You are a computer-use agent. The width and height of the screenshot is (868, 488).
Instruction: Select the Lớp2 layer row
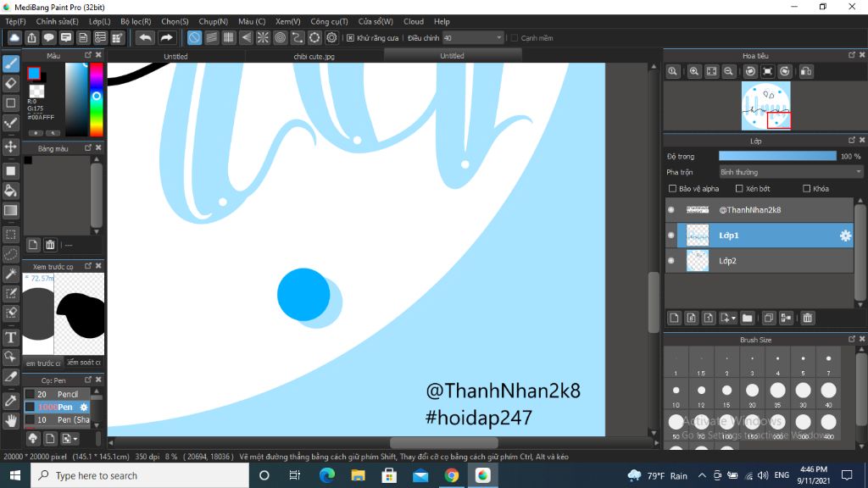tap(759, 261)
